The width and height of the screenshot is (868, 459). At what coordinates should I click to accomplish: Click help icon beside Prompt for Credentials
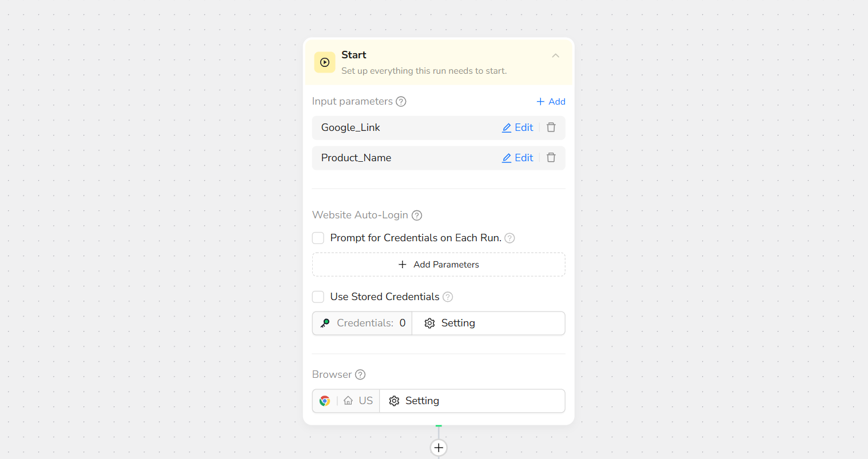(509, 238)
